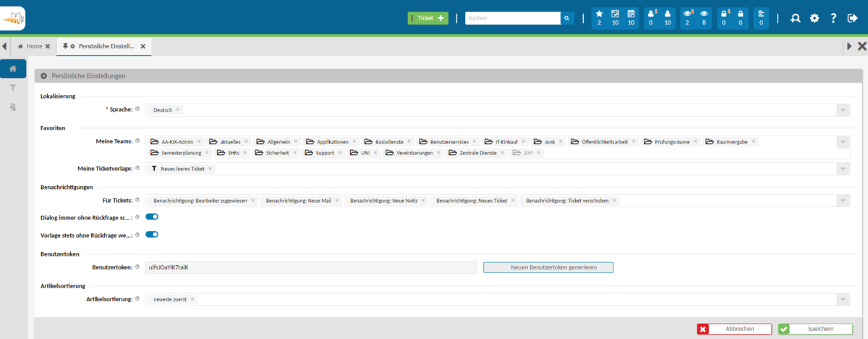Toggle 'Vorlage stets ohne Rückfrage' switch
The width and height of the screenshot is (868, 339).
coord(152,235)
